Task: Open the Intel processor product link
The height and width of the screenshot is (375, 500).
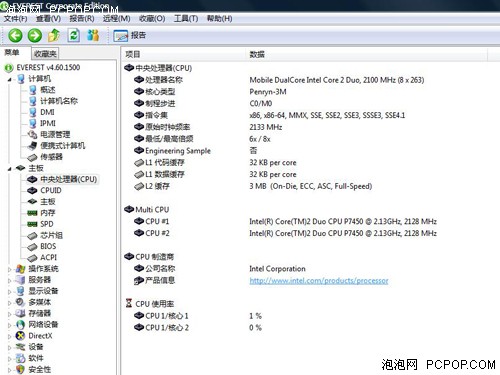Action: (x=319, y=281)
